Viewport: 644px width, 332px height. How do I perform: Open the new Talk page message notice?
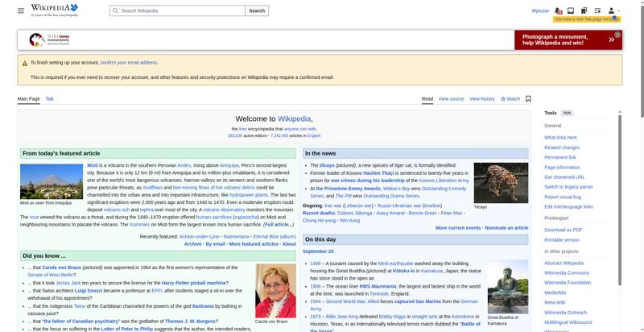[587, 19]
